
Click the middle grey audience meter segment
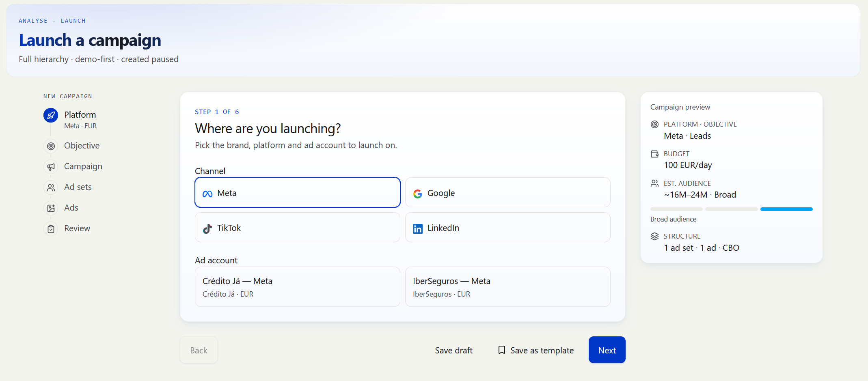click(x=732, y=209)
